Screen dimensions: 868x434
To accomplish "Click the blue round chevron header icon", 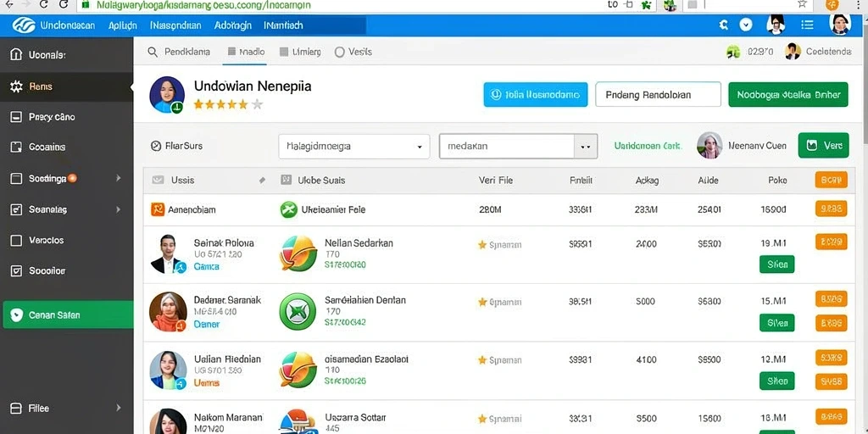I will [746, 25].
